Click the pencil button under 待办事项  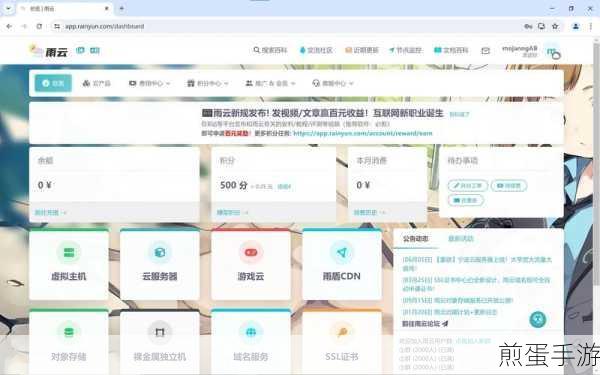coord(468,186)
